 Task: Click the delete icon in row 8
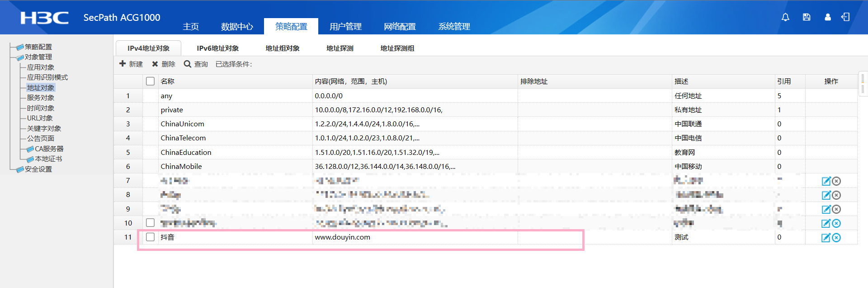836,195
